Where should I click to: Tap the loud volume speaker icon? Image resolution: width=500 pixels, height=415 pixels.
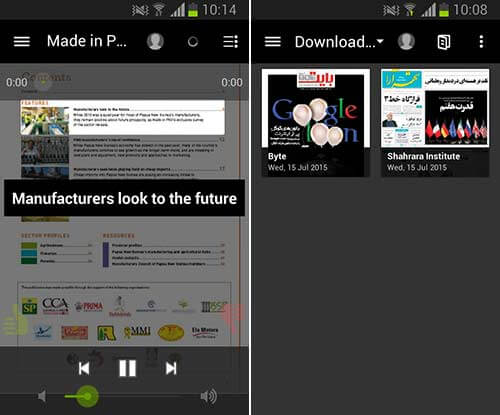[209, 396]
